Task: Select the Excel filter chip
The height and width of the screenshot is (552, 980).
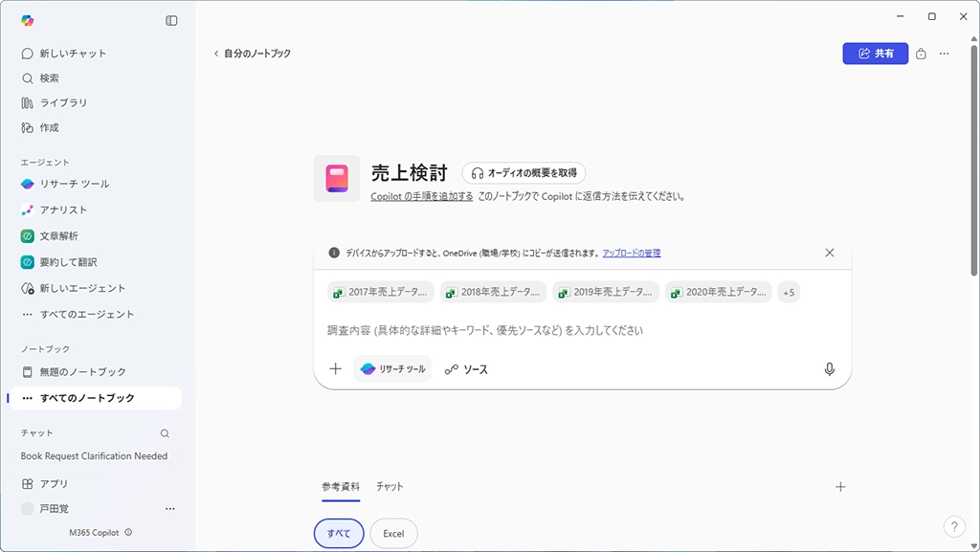Action: tap(393, 534)
